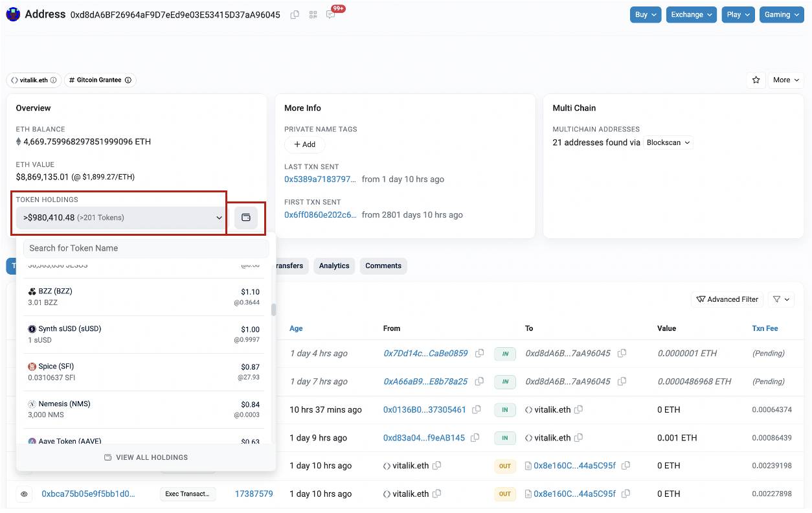Open the Blockscan multichain dropdown
812x513 pixels.
pyautogui.click(x=668, y=142)
